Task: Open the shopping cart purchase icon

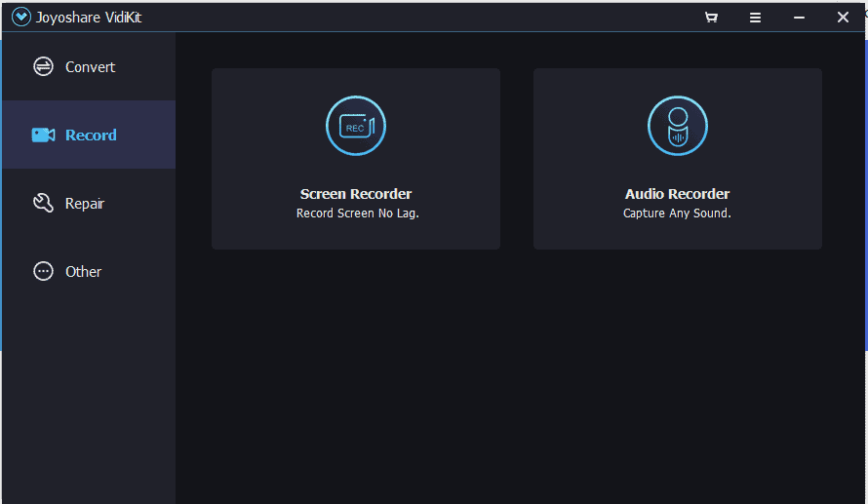Action: [x=711, y=18]
